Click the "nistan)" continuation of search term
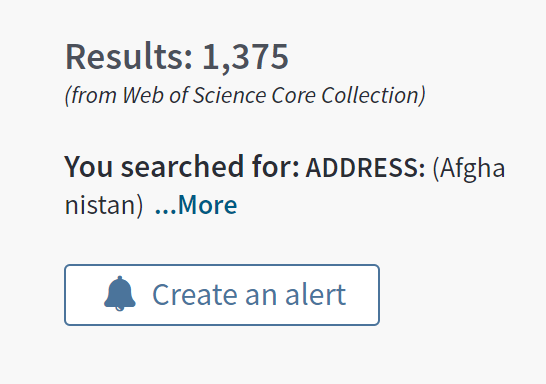546x384 pixels. 104,205
